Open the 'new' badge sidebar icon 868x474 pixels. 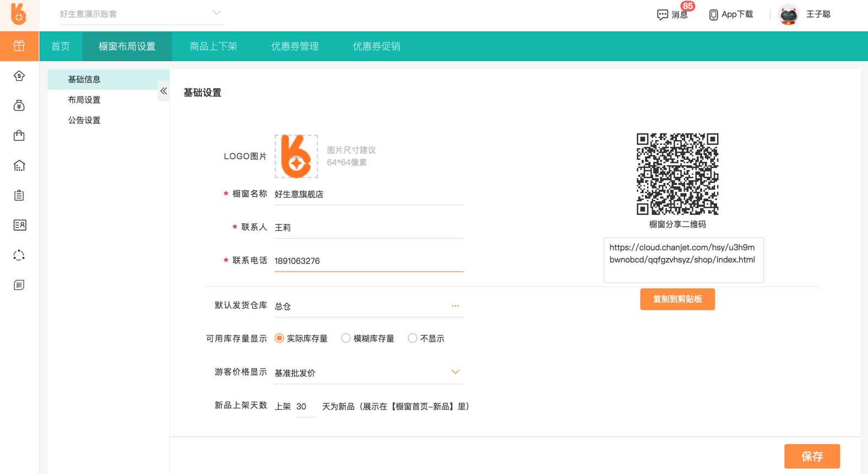click(19, 284)
